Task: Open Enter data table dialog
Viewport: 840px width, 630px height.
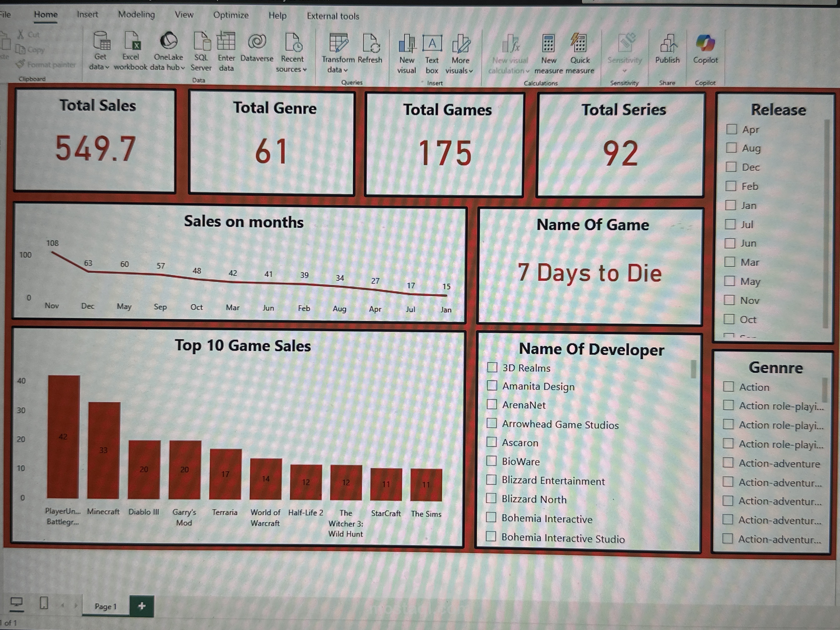Action: 226,51
